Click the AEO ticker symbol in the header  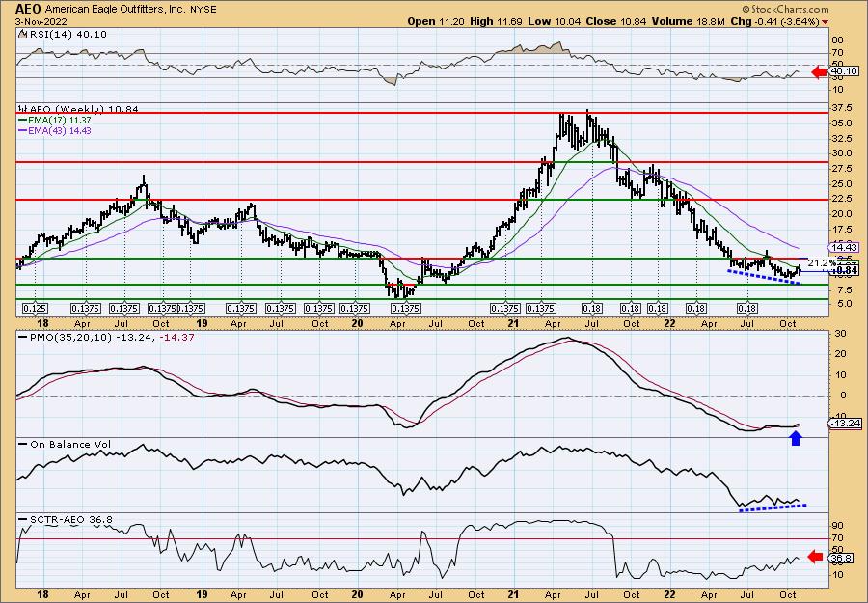29,9
